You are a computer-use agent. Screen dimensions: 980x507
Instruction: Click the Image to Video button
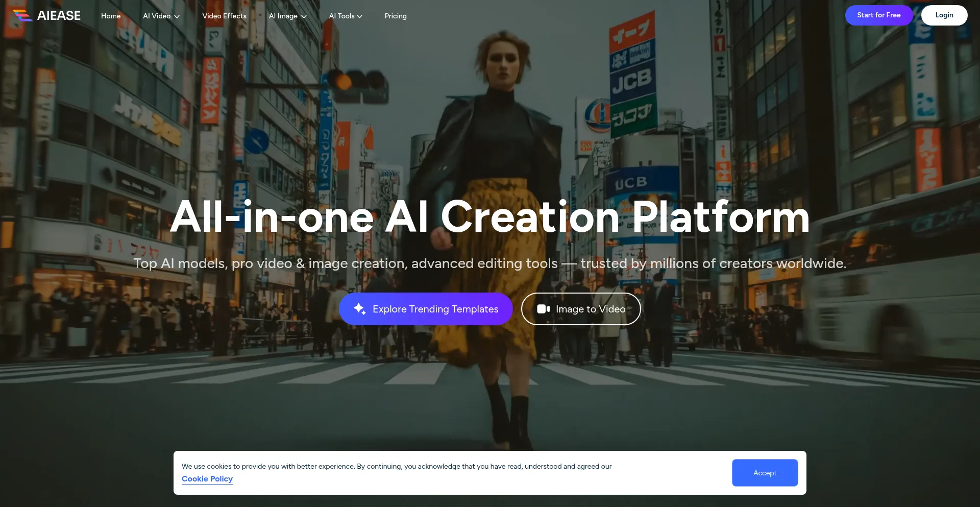581,309
